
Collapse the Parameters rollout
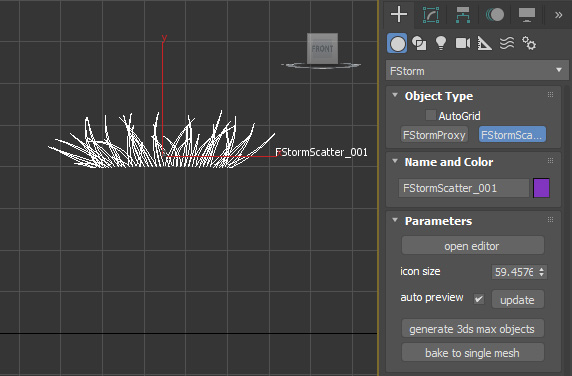coord(395,220)
